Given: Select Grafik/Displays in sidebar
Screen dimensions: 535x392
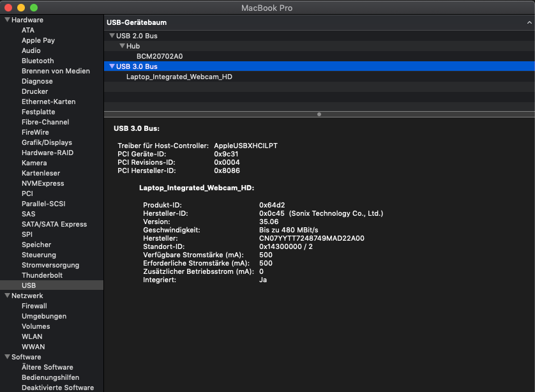Looking at the screenshot, I should tap(47, 142).
